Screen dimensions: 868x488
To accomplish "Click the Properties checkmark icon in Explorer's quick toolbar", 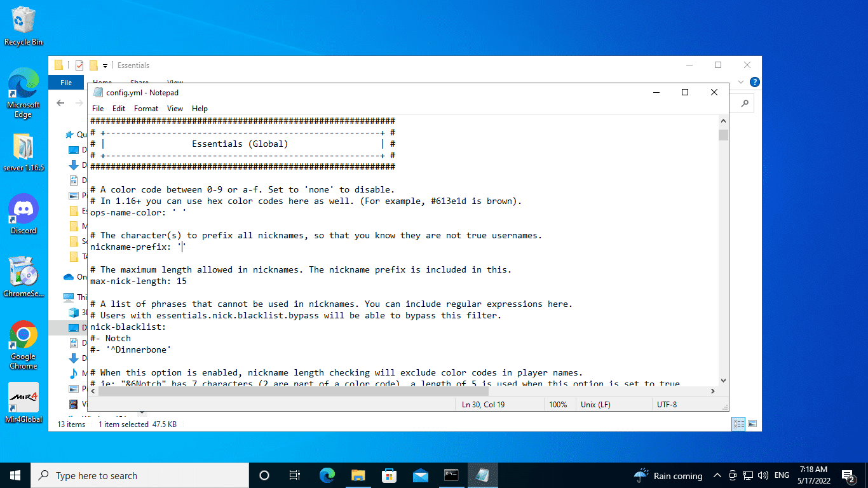I will tap(79, 65).
